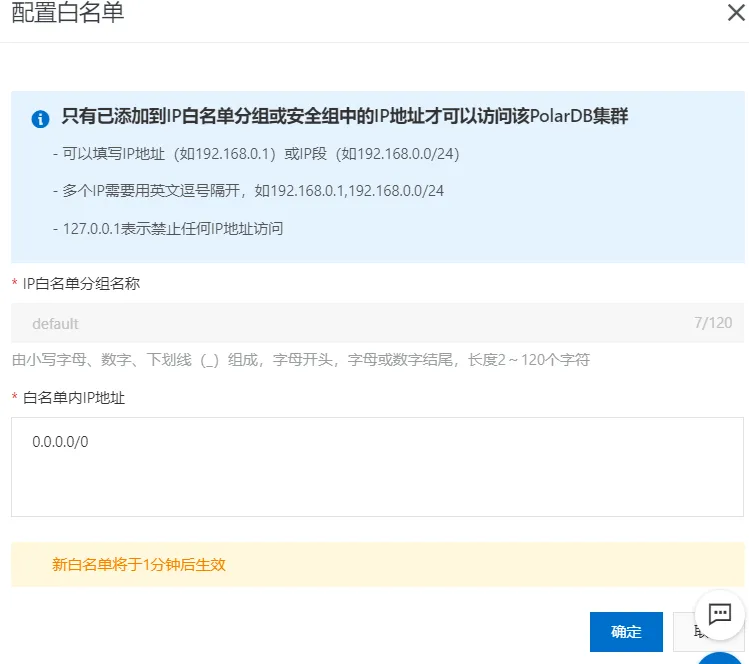The image size is (749, 664).
Task: Click the 多个IP需要用英文逗号隔开 hint line
Action: [248, 191]
